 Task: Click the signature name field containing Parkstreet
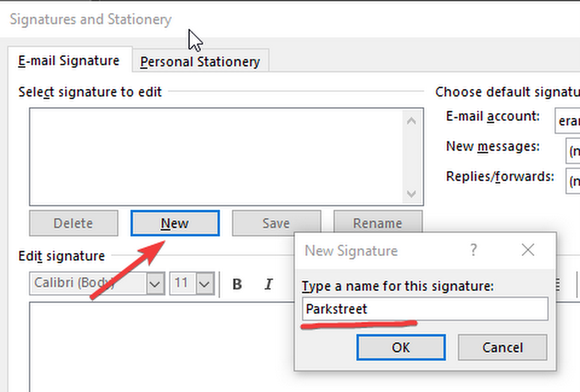(425, 309)
